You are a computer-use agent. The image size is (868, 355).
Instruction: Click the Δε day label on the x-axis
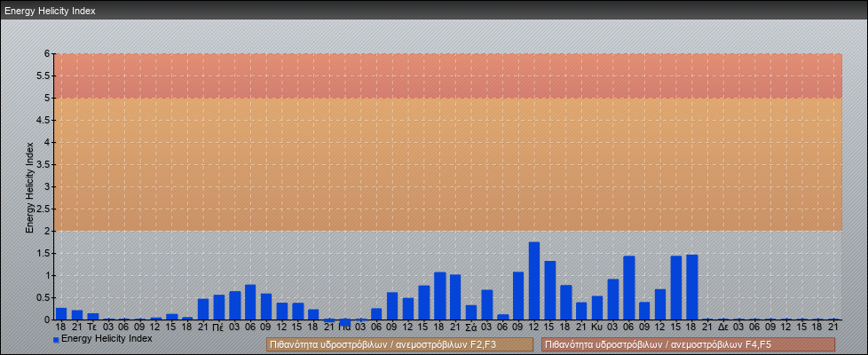(x=723, y=328)
